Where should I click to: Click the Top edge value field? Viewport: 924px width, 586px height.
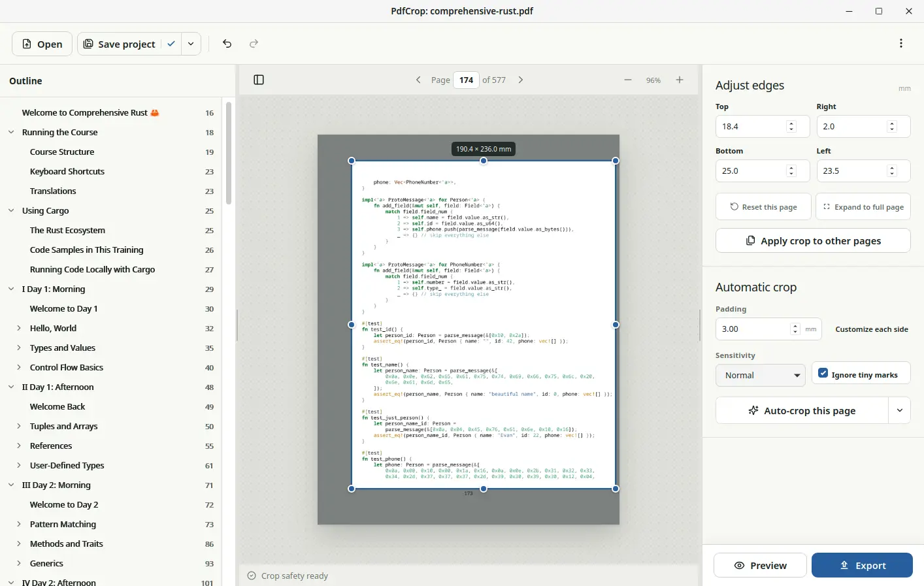coord(763,127)
